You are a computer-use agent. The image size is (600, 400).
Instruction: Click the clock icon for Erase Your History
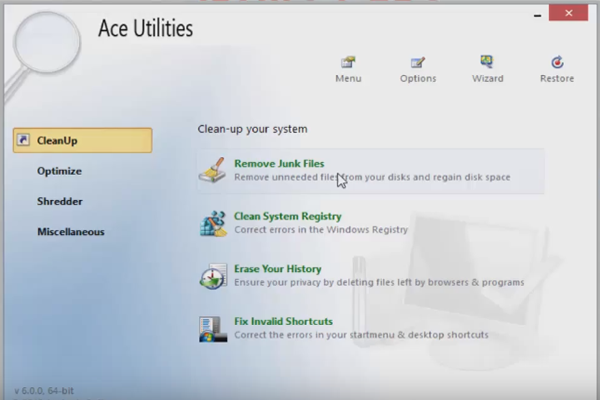pos(213,276)
